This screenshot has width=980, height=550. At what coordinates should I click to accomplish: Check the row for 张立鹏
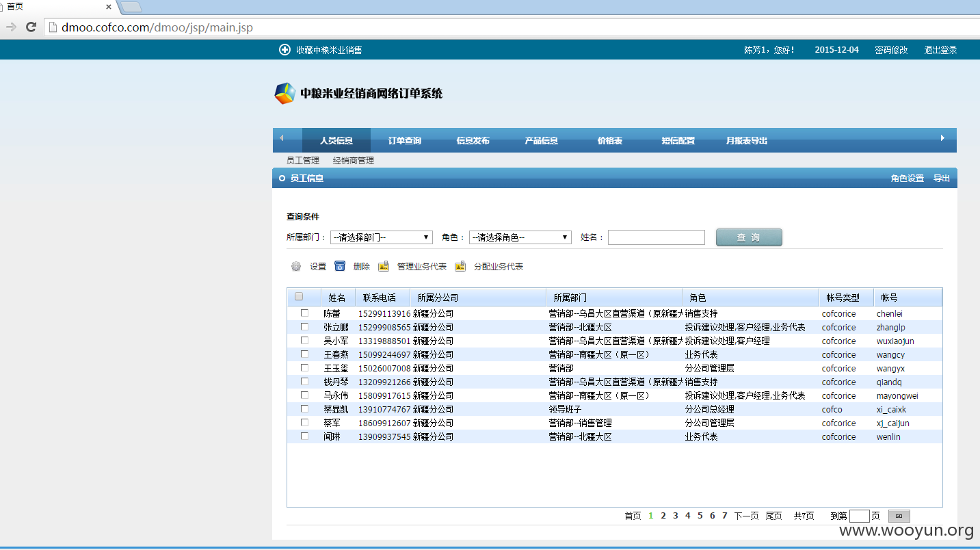point(304,326)
